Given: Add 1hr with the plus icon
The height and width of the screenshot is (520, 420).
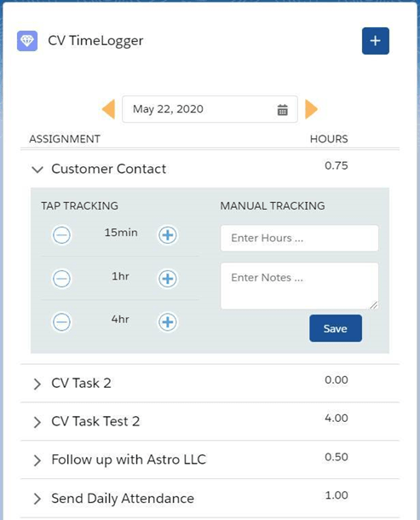Looking at the screenshot, I should pyautogui.click(x=167, y=279).
